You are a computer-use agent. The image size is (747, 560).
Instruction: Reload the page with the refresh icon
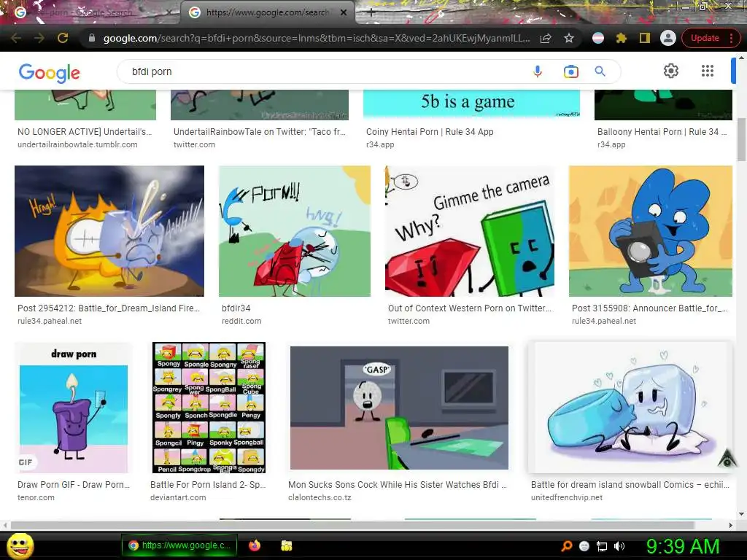[x=63, y=38]
